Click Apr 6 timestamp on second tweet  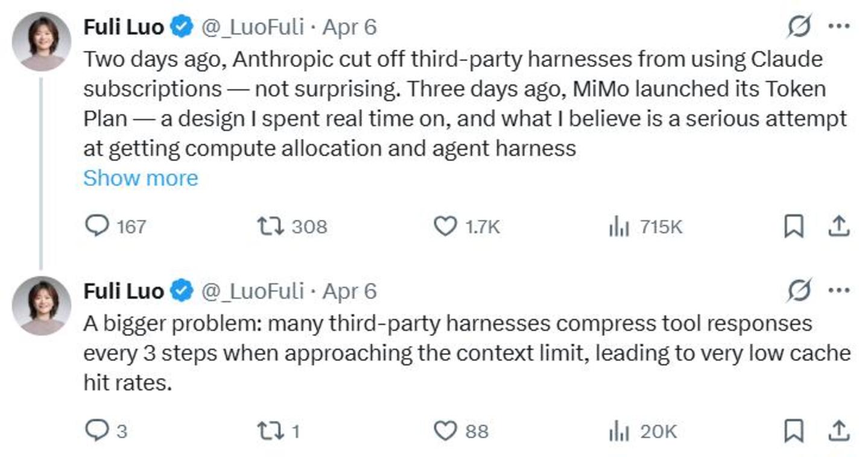350,292
